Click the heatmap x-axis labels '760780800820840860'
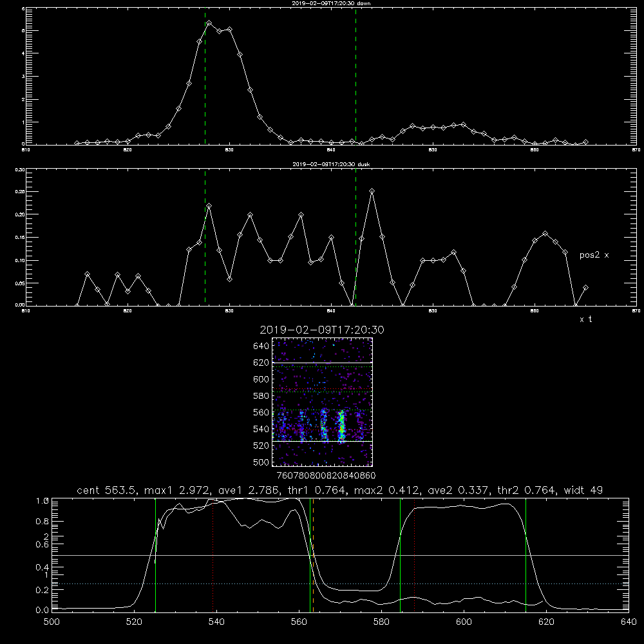644x644 pixels. 326,476
